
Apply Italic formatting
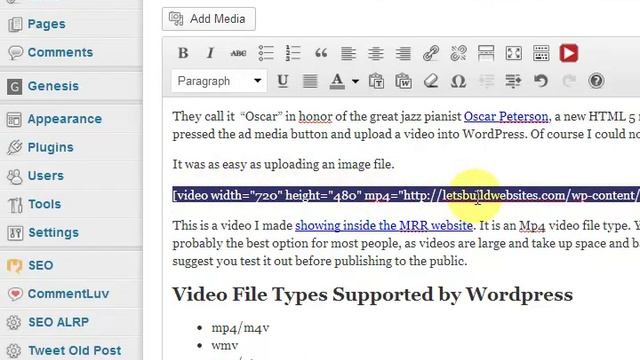pos(210,53)
